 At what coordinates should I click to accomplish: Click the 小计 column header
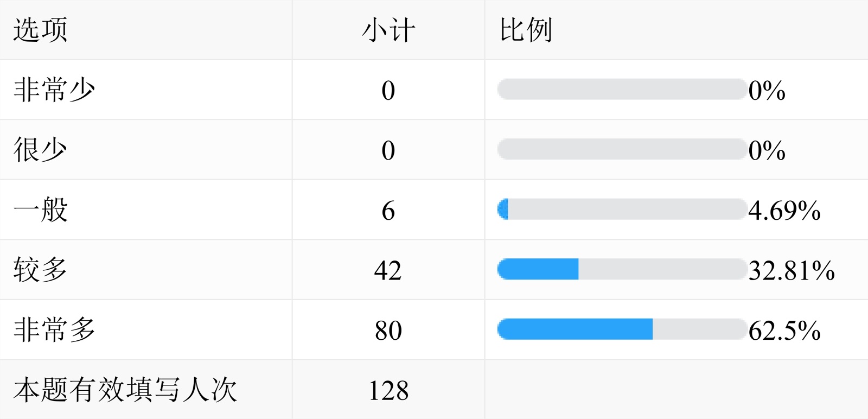(x=388, y=30)
